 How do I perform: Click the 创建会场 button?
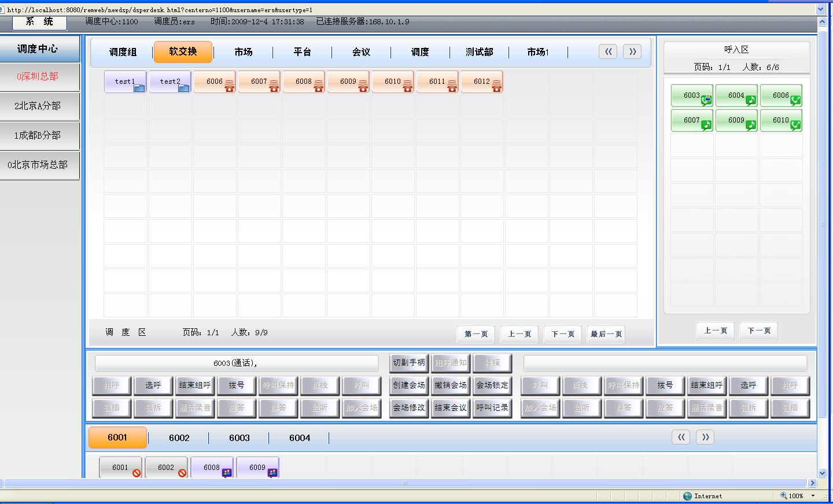(409, 386)
